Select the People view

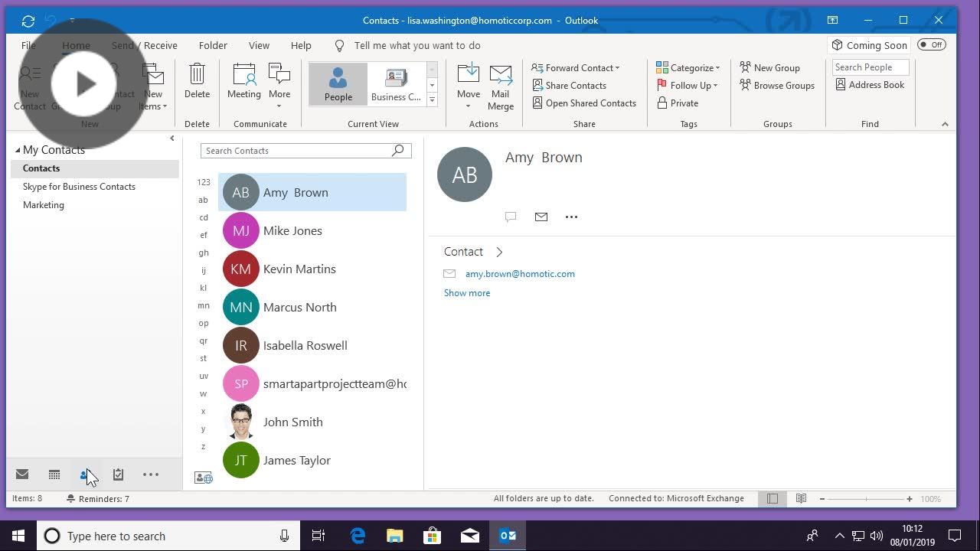pos(338,83)
